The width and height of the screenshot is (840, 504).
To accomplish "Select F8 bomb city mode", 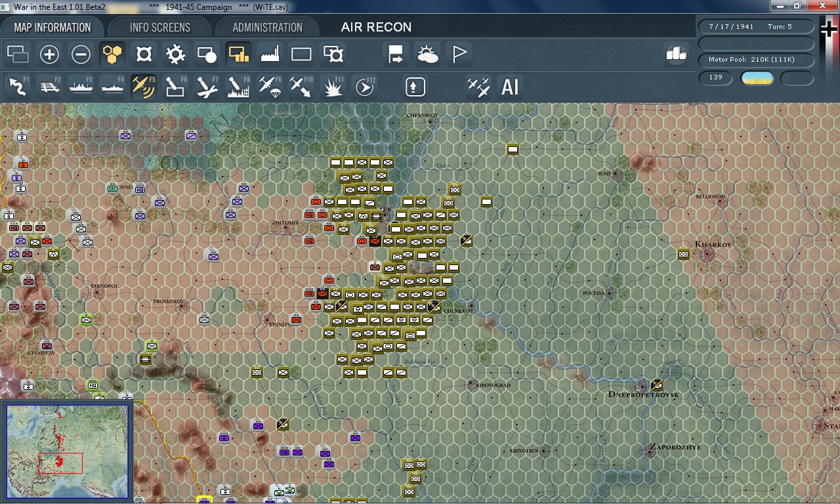I will (238, 87).
